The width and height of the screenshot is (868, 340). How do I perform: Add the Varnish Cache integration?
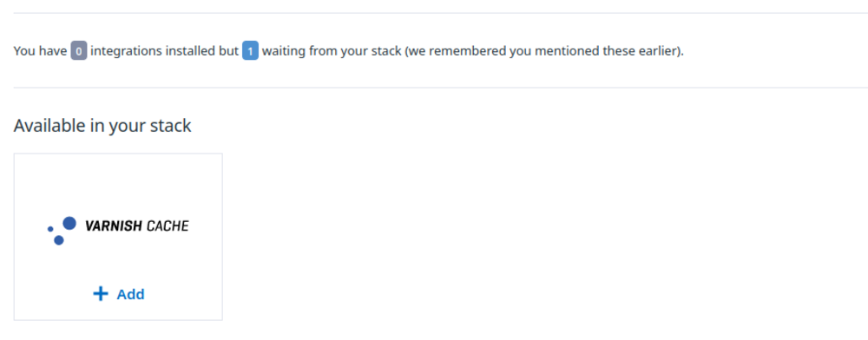118,294
